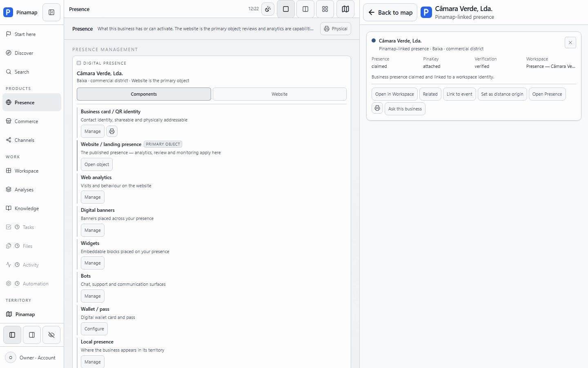Collapse the sidebar with the panel toggle icon
588x368 pixels.
(51, 12)
